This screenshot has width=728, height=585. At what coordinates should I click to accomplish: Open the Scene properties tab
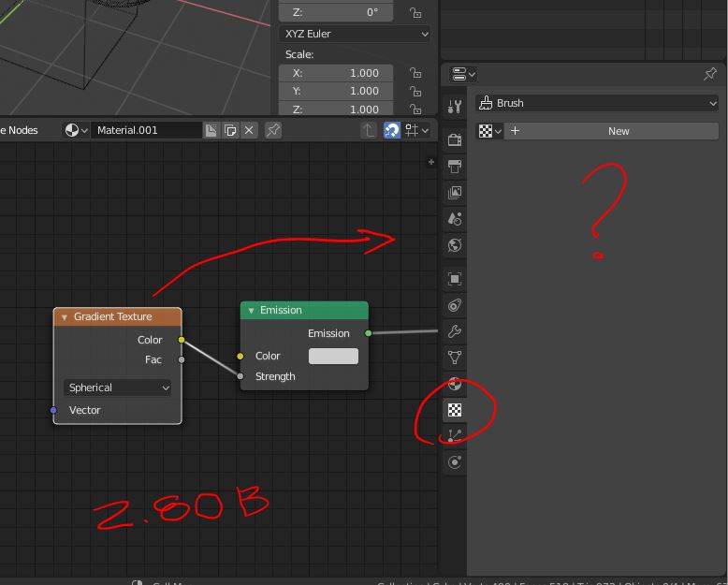[x=455, y=219]
